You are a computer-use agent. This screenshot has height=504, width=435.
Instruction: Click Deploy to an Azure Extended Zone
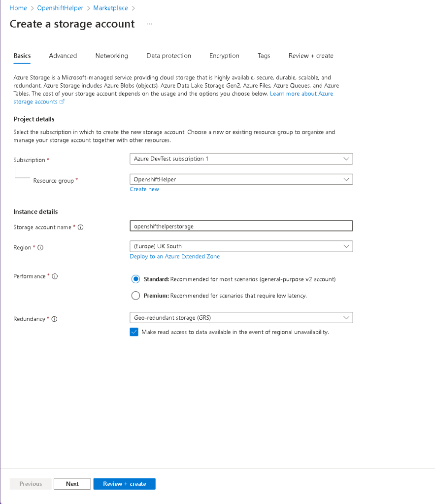click(x=174, y=257)
